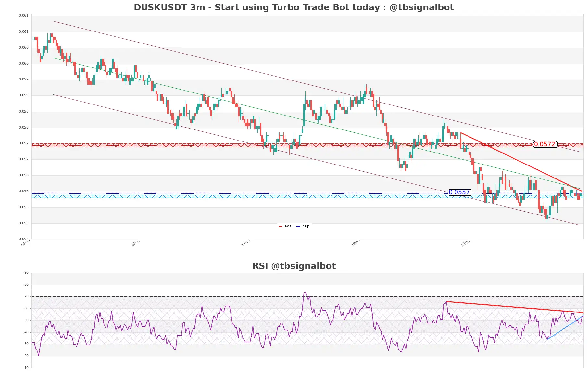Click the 0.0572 resistance price label

pyautogui.click(x=545, y=144)
